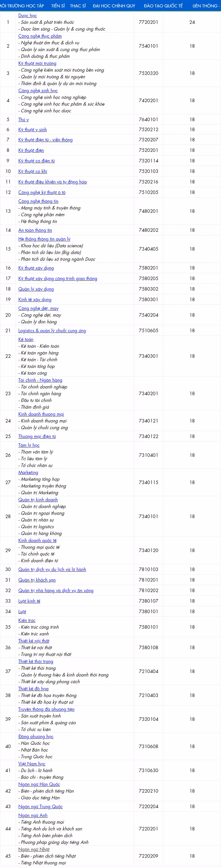Image resolution: width=221 pixels, height=868 pixels.
Task: Open the Thiết kế đồ họa link
Action: coord(33,689)
